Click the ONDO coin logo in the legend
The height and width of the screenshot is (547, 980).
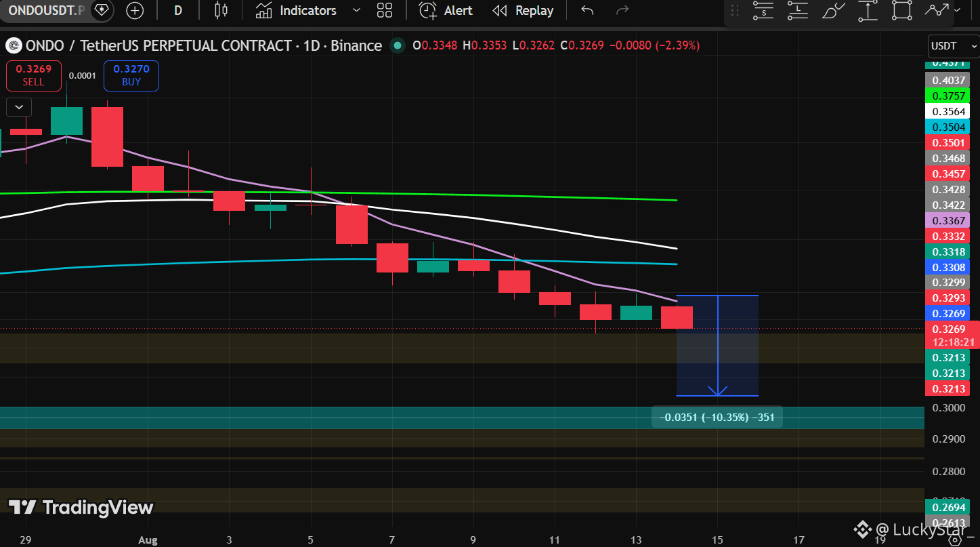(x=14, y=46)
